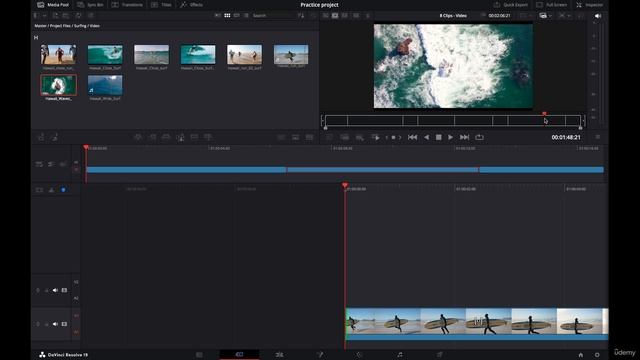Click the Append to End icon

(x=152, y=137)
